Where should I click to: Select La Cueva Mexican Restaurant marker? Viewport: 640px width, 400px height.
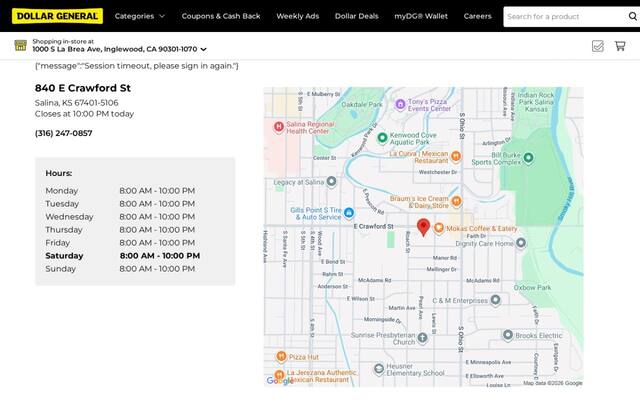click(456, 156)
